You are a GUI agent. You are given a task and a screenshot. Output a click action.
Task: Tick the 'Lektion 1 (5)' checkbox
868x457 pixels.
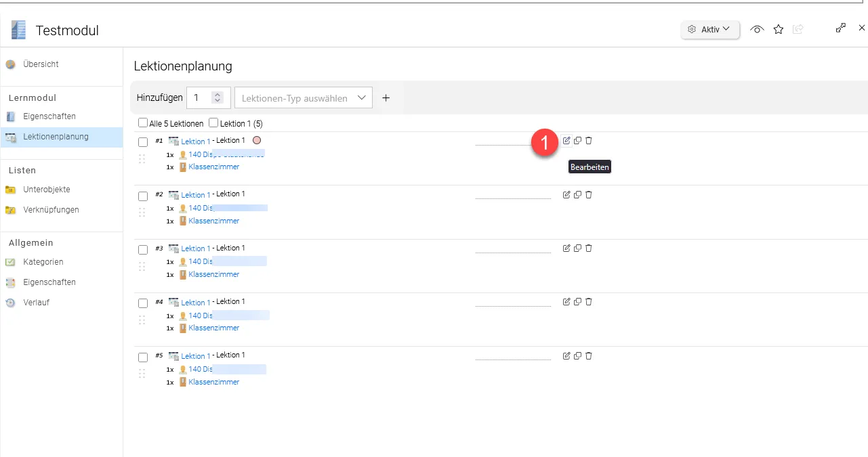pyautogui.click(x=213, y=123)
